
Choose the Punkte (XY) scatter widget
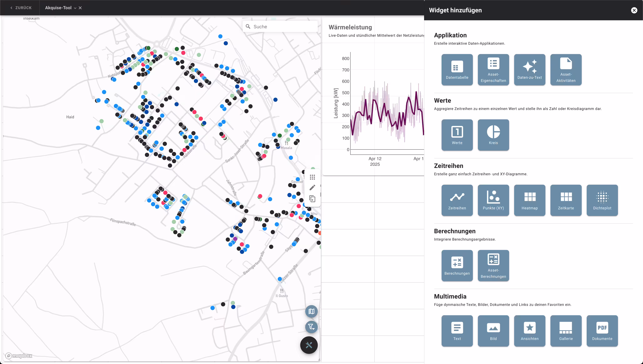click(493, 200)
